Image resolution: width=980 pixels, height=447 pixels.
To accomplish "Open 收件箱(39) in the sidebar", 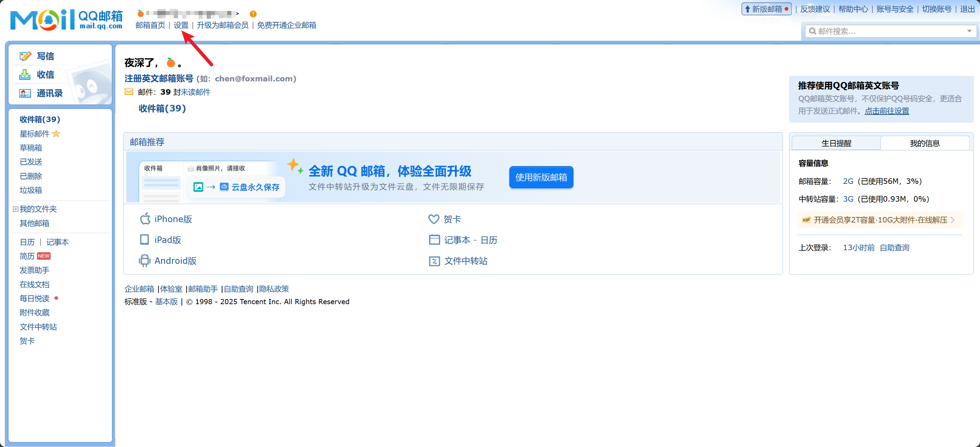I will point(40,119).
